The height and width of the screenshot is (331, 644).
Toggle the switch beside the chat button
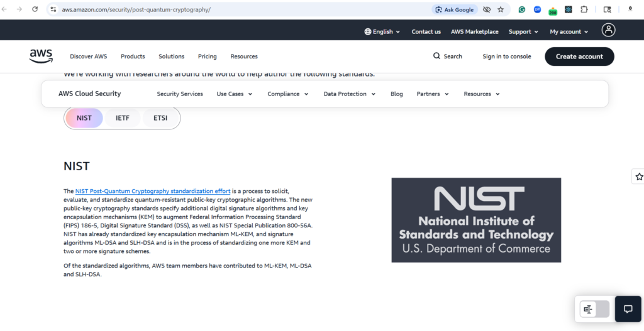(594, 309)
